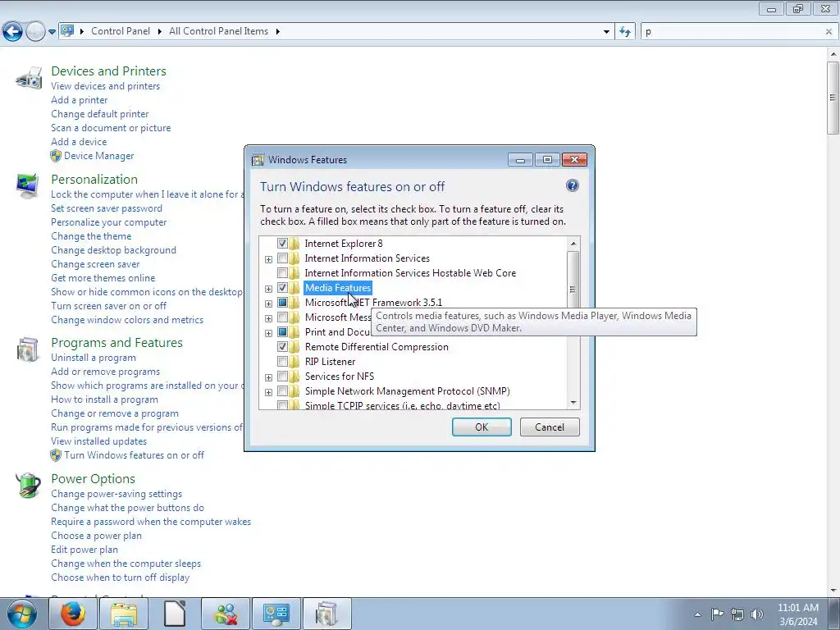Click Cancel in Windows Features dialog
Screen dimensions: 840x630
click(x=550, y=427)
